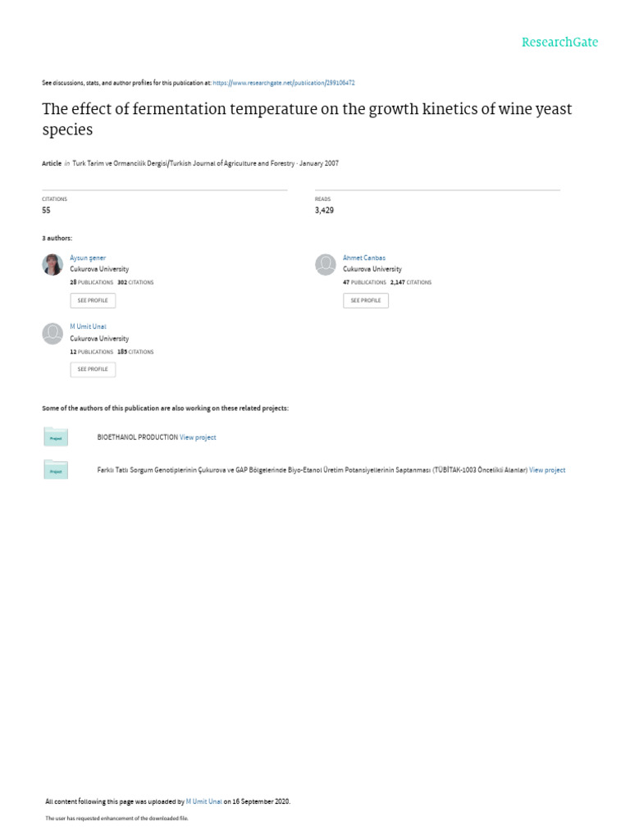Click SEE PROFILE under M Umit Unal

coord(93,369)
